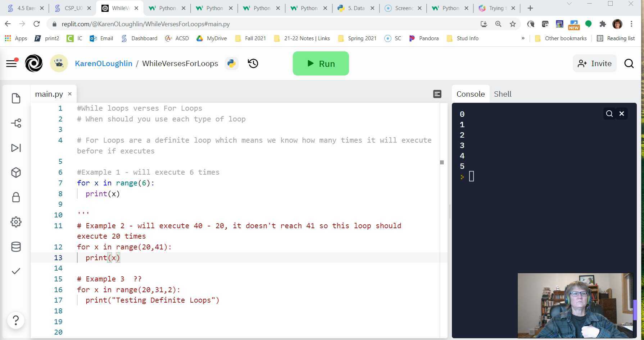Open the Settings gear in sidebar
This screenshot has width=644, height=340.
[x=16, y=222]
